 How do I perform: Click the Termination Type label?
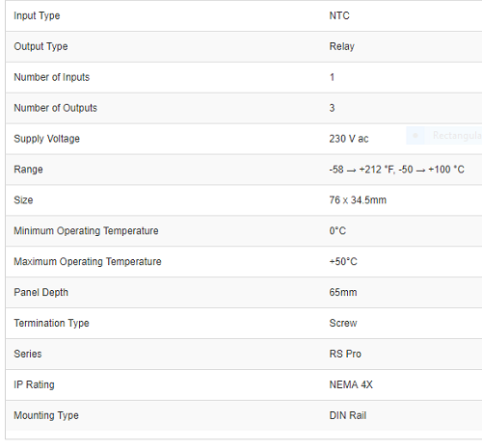[x=51, y=323]
